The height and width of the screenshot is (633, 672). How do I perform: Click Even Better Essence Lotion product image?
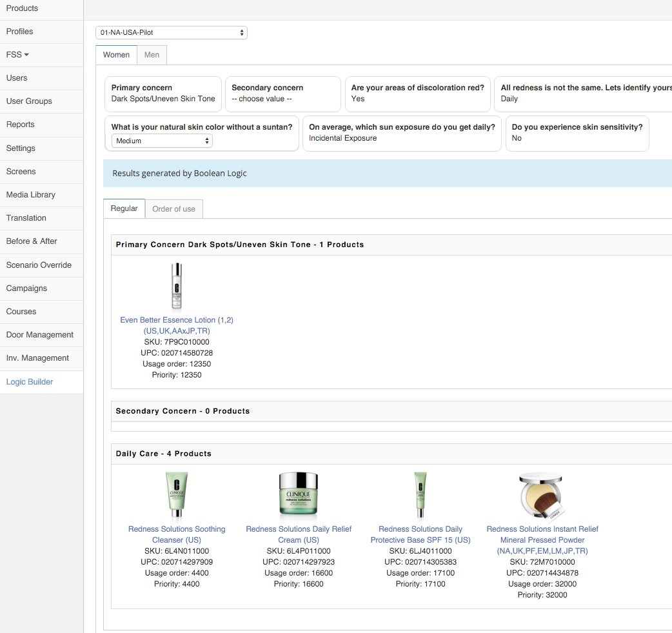(177, 286)
